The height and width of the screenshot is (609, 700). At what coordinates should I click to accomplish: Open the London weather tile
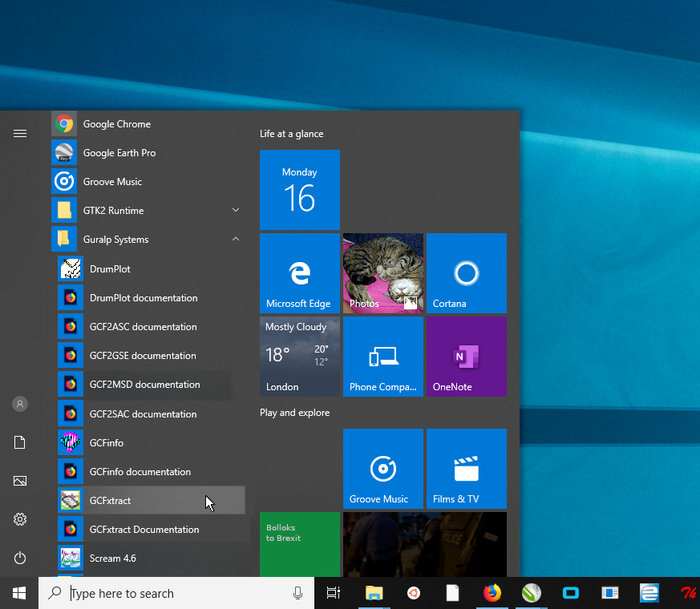click(300, 357)
